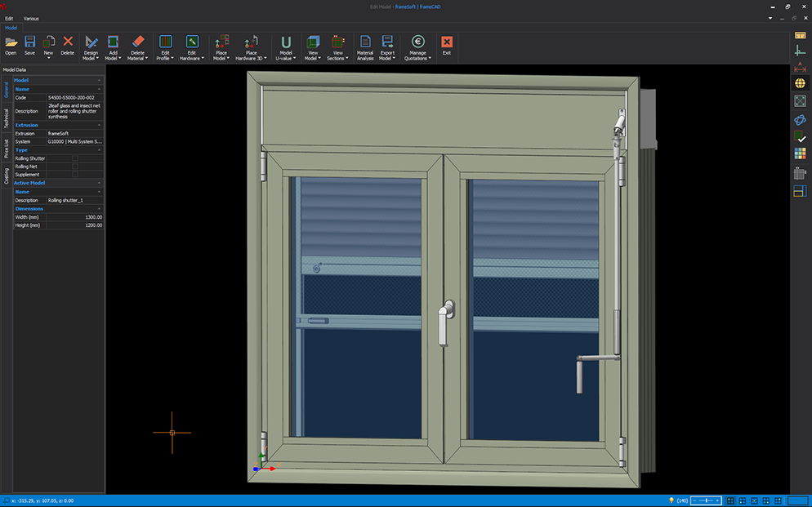Viewport: 812px width, 507px height.
Task: Open the Design Model dropdown arrow
Action: (x=97, y=59)
